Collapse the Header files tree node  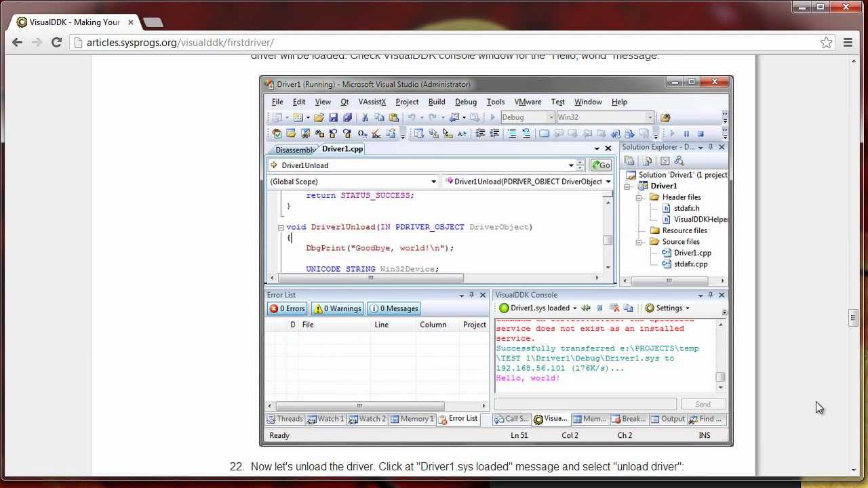[x=639, y=197]
